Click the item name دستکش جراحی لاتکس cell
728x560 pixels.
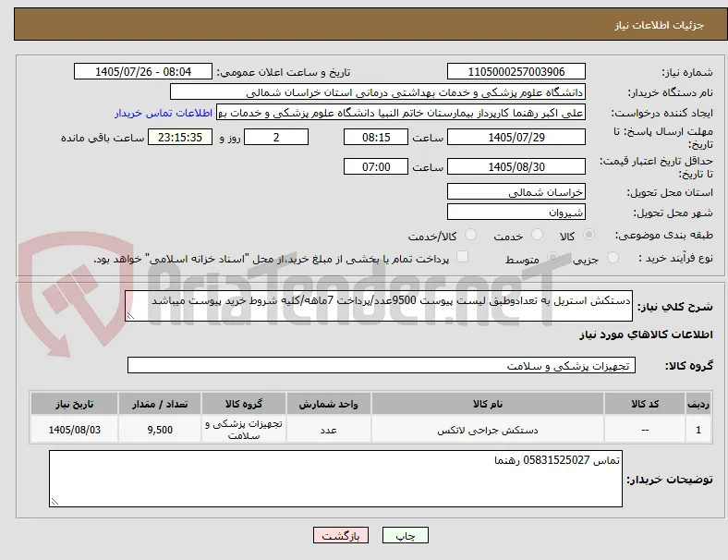(488, 430)
